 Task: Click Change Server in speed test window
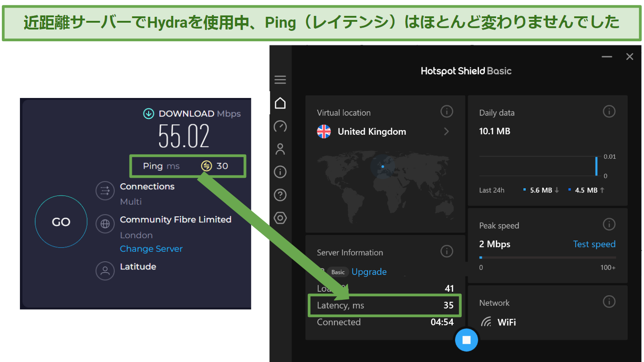click(x=151, y=249)
